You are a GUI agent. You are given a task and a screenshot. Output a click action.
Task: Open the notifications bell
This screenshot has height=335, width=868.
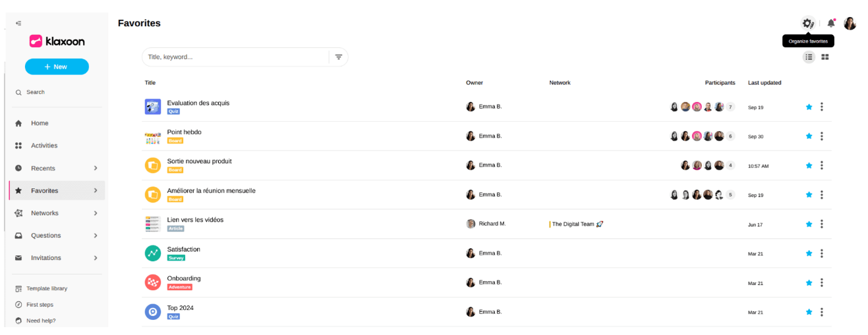tap(831, 23)
